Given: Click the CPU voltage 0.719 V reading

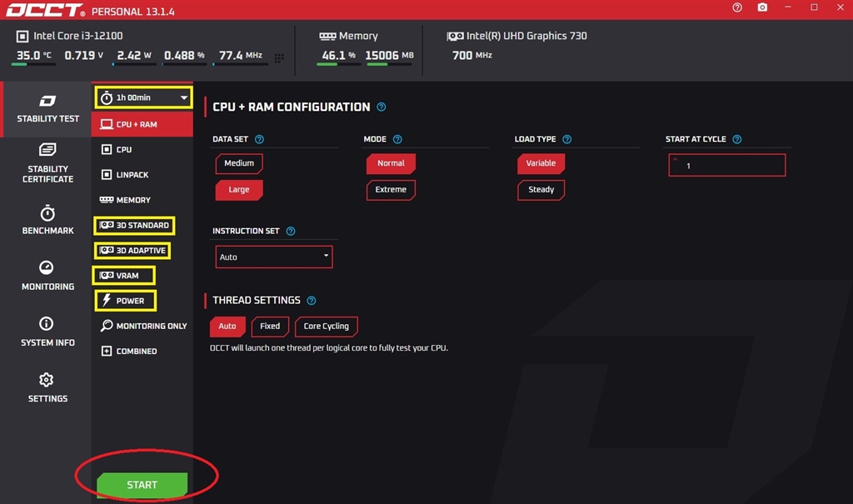Looking at the screenshot, I should [83, 56].
